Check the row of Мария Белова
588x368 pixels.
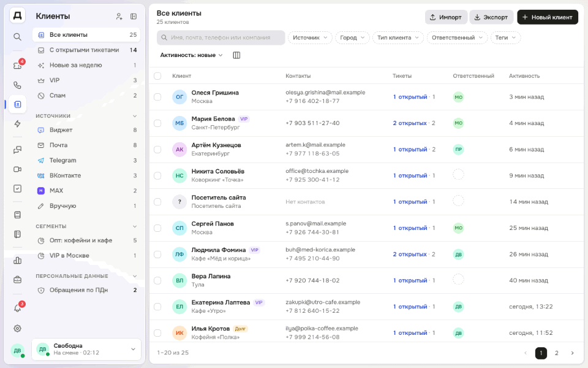[157, 123]
